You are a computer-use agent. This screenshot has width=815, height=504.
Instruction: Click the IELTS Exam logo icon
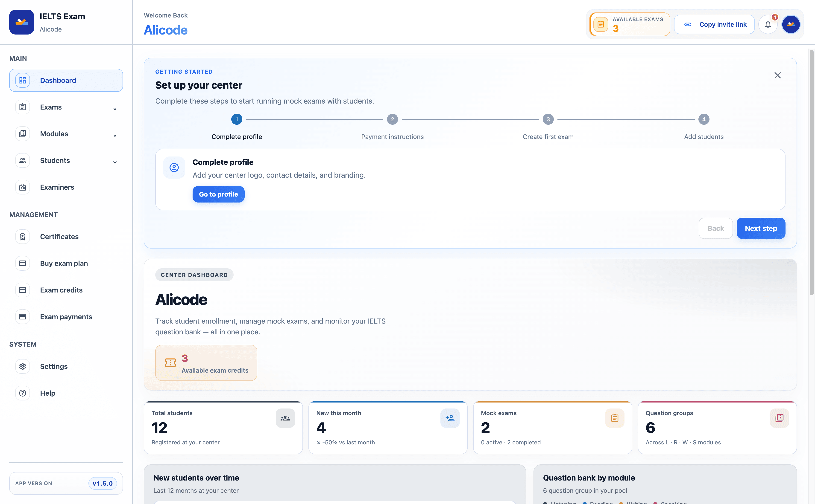(22, 22)
